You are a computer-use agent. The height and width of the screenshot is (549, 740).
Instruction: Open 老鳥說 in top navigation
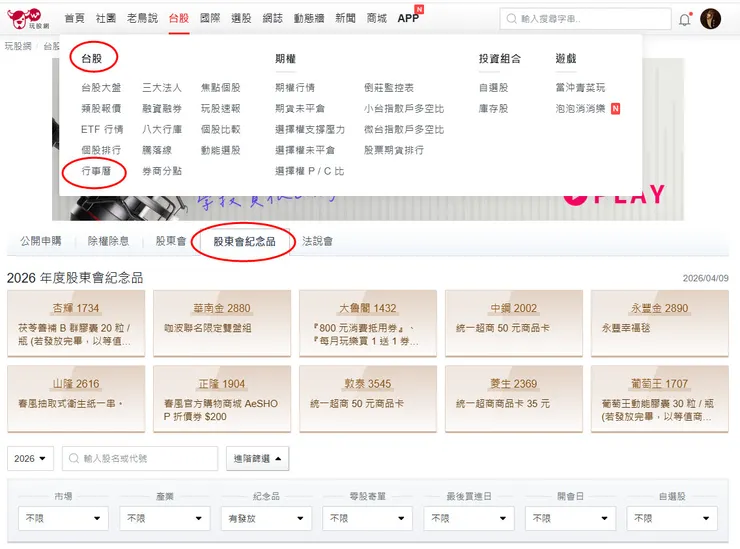coord(142,18)
